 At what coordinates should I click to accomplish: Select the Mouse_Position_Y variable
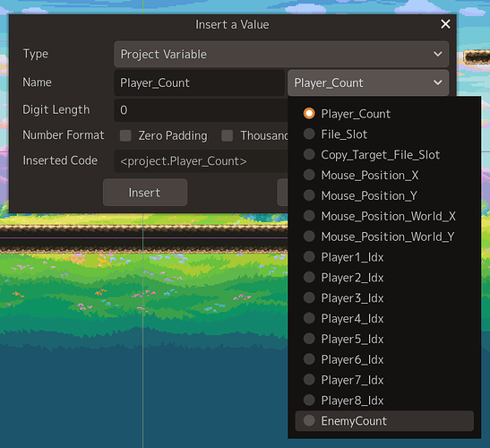point(384,195)
